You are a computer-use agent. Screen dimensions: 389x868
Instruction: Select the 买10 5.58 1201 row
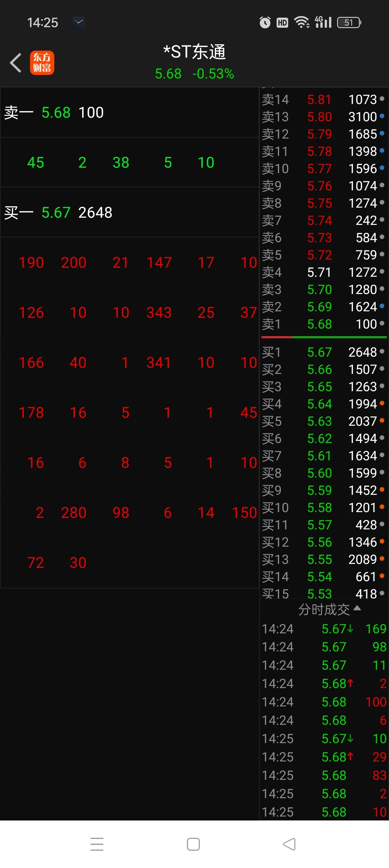point(323,507)
